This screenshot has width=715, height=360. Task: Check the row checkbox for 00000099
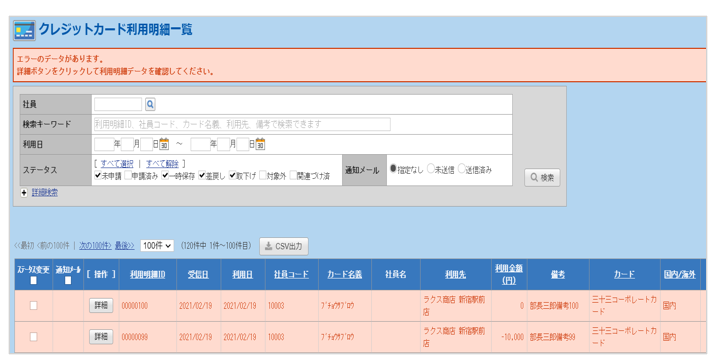(x=33, y=337)
